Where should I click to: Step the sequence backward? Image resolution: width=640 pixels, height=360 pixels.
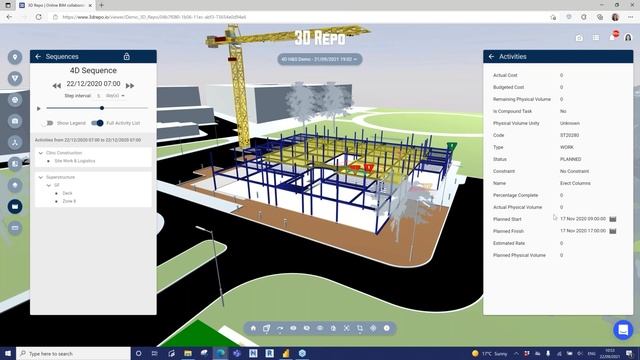56,86
